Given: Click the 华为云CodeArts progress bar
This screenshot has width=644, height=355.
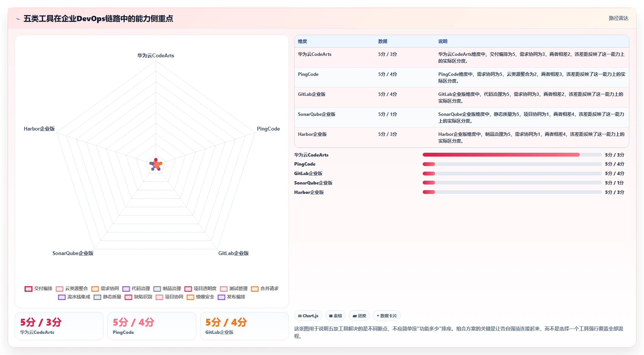Looking at the screenshot, I should [x=512, y=155].
